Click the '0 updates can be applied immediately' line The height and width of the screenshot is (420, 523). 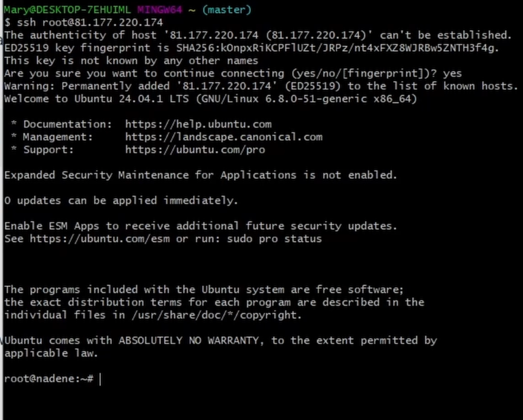coord(121,200)
